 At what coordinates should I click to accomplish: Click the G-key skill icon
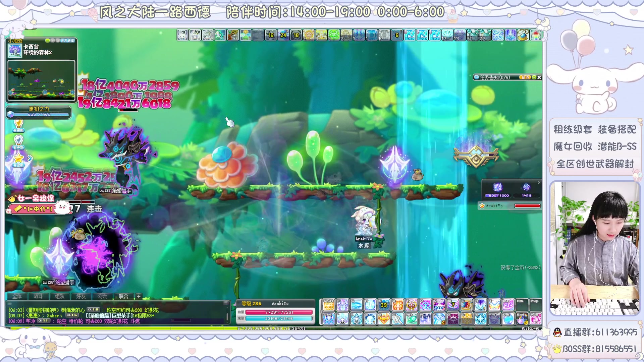click(x=356, y=305)
